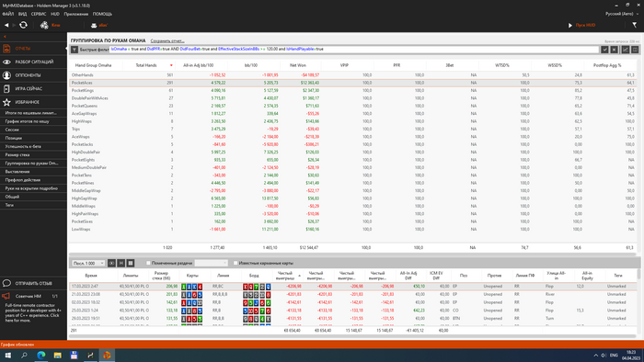Show the graph view button
This screenshot has height=362, width=644.
626,50
